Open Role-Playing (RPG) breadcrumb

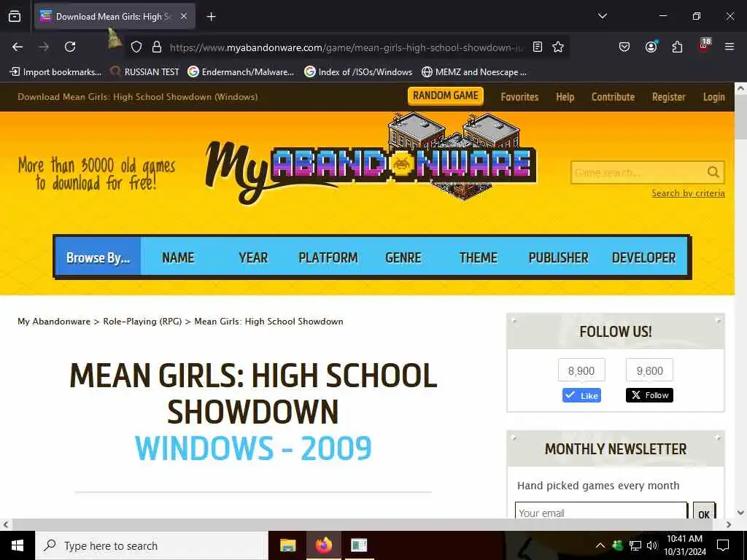(142, 322)
